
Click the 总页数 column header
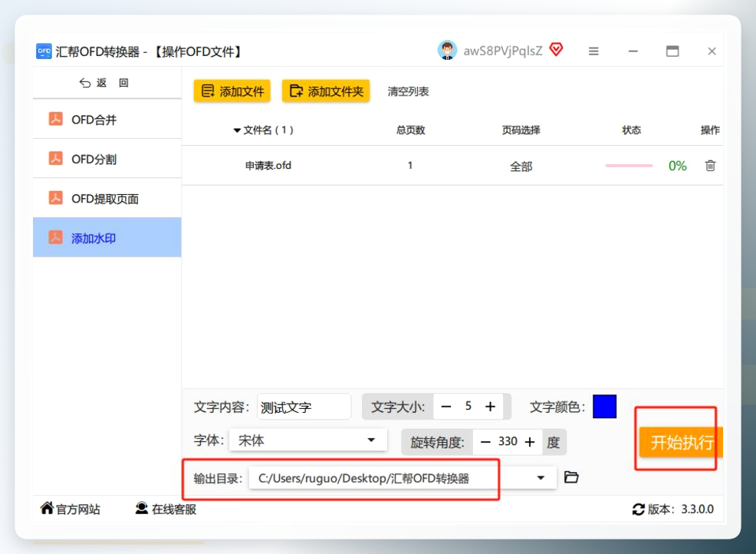pos(411,130)
